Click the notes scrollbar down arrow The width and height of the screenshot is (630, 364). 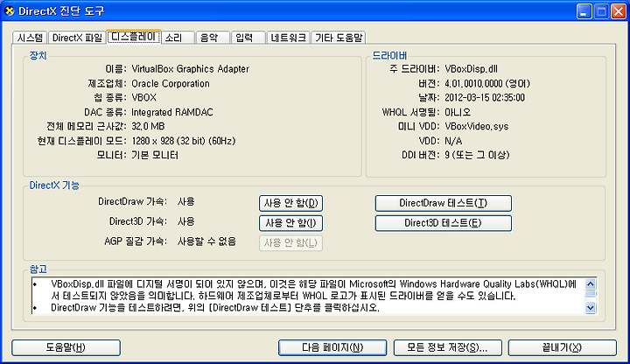pos(591,308)
